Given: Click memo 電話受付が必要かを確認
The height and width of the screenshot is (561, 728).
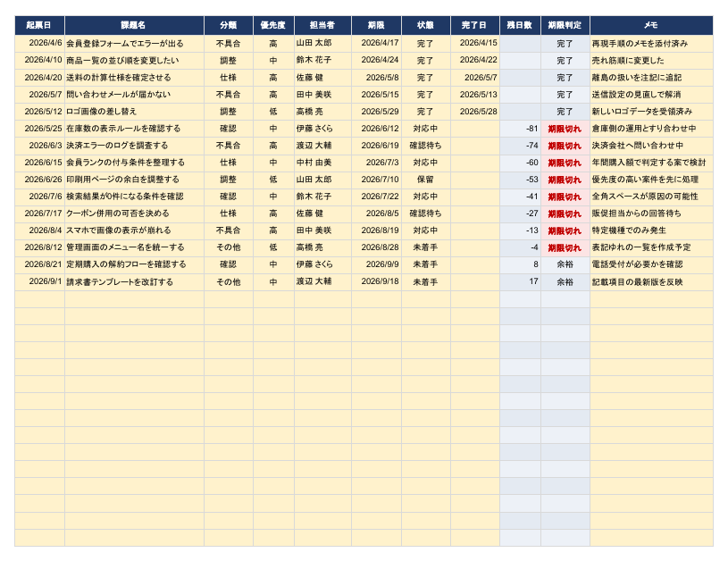Looking at the screenshot, I should [x=651, y=264].
